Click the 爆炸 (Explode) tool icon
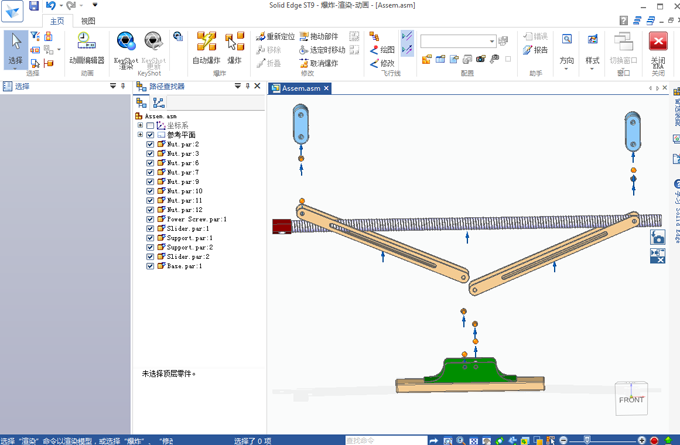 (235, 45)
